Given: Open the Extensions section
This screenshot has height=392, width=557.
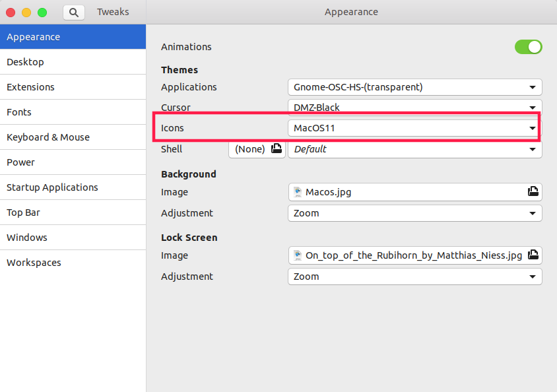Looking at the screenshot, I should point(73,87).
